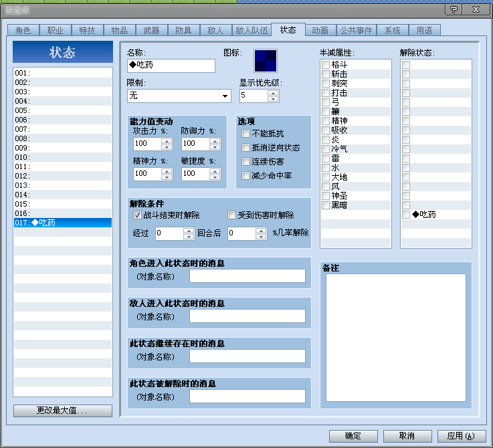The height and width of the screenshot is (448, 493).
Task: Tick the 斩击 element checkbox
Action: [x=326, y=74]
